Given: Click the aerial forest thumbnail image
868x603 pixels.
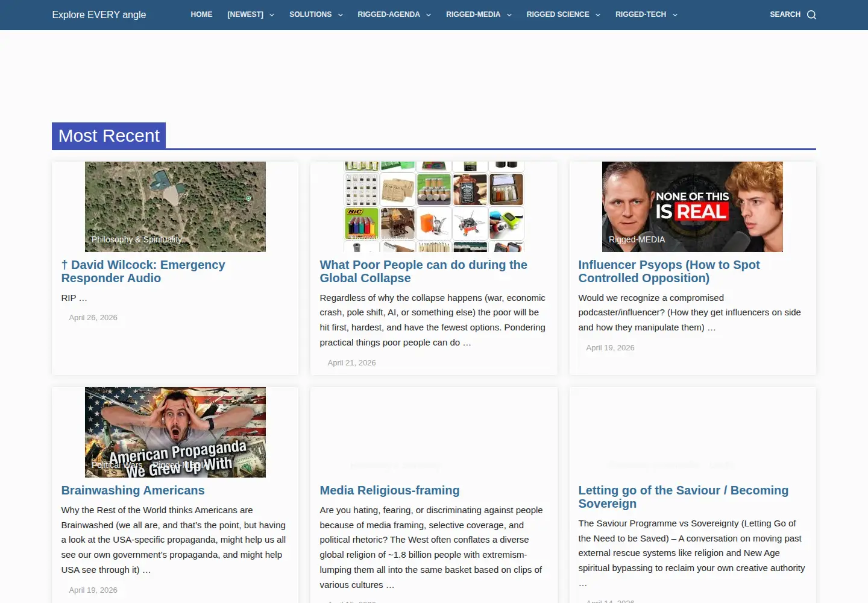Looking at the screenshot, I should (x=175, y=207).
